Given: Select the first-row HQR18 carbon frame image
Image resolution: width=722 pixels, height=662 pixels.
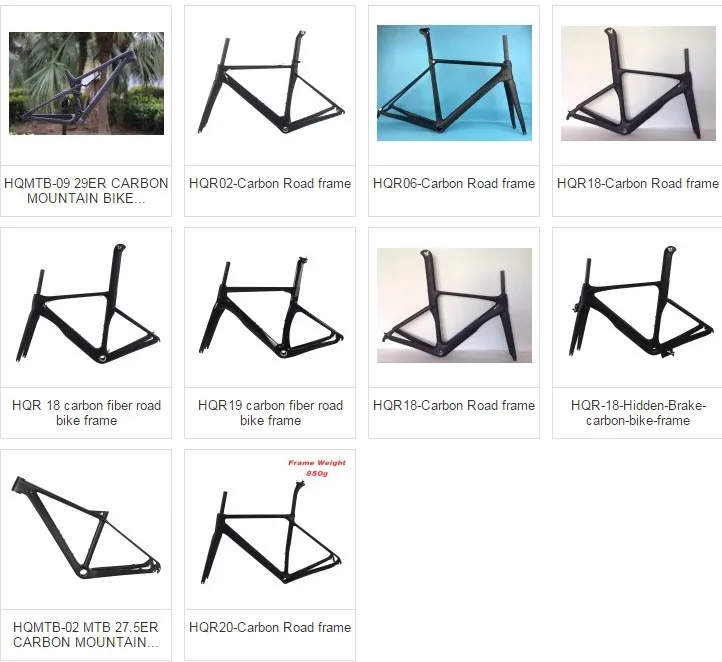Looking at the screenshot, I should [x=638, y=83].
